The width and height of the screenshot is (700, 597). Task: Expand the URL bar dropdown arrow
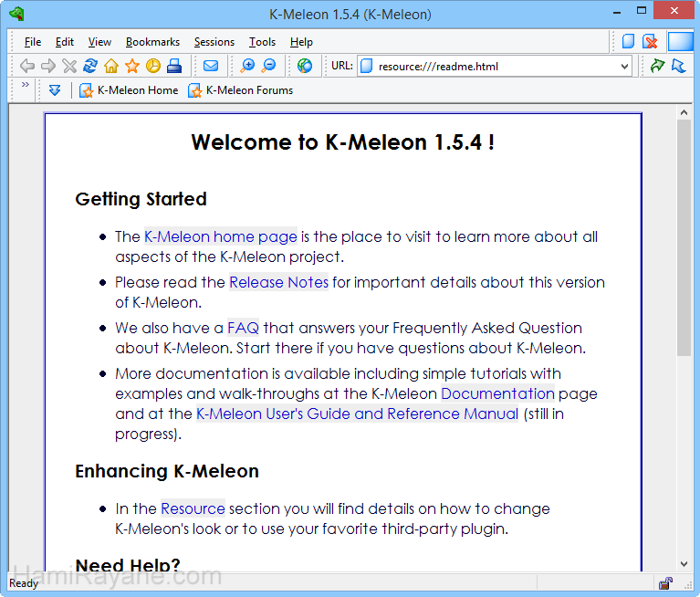(624, 67)
